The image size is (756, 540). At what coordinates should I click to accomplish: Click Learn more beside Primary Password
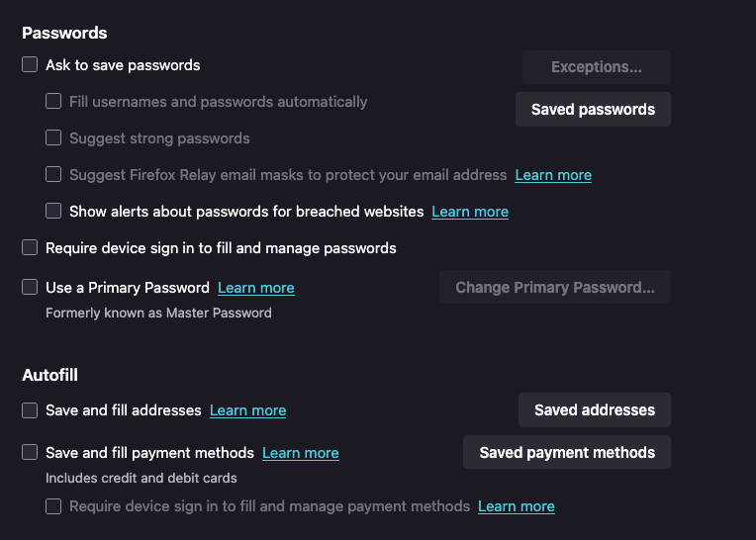[255, 288]
